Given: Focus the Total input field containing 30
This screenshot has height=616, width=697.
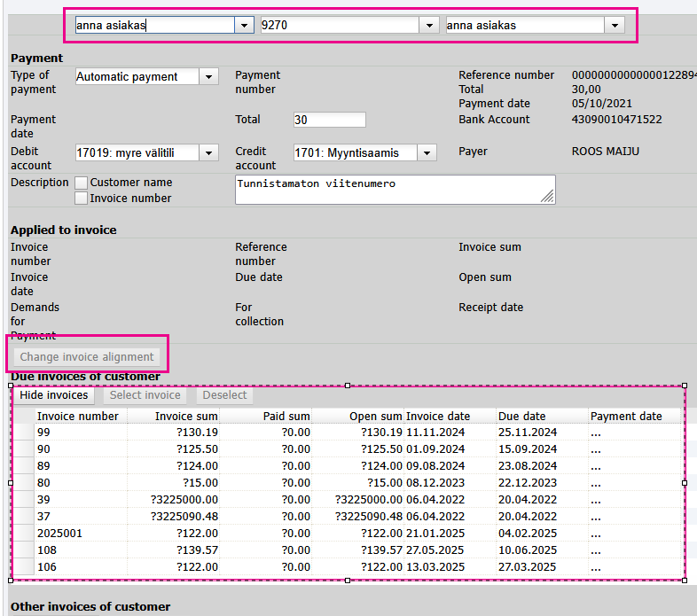Looking at the screenshot, I should click(x=329, y=120).
